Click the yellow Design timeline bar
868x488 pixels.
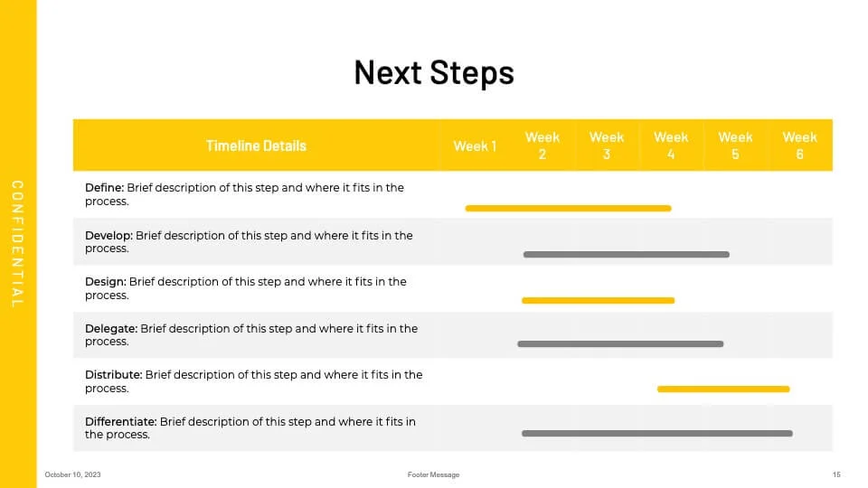tap(598, 300)
